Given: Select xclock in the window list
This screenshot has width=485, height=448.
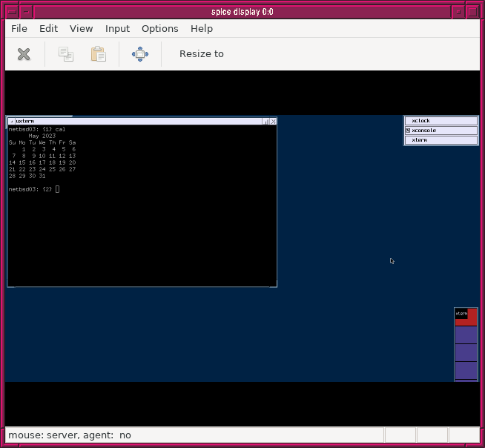Looking at the screenshot, I should (x=441, y=121).
